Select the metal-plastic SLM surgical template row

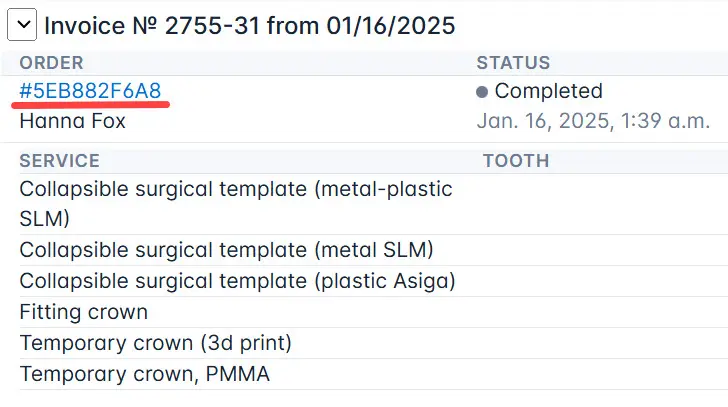click(236, 203)
